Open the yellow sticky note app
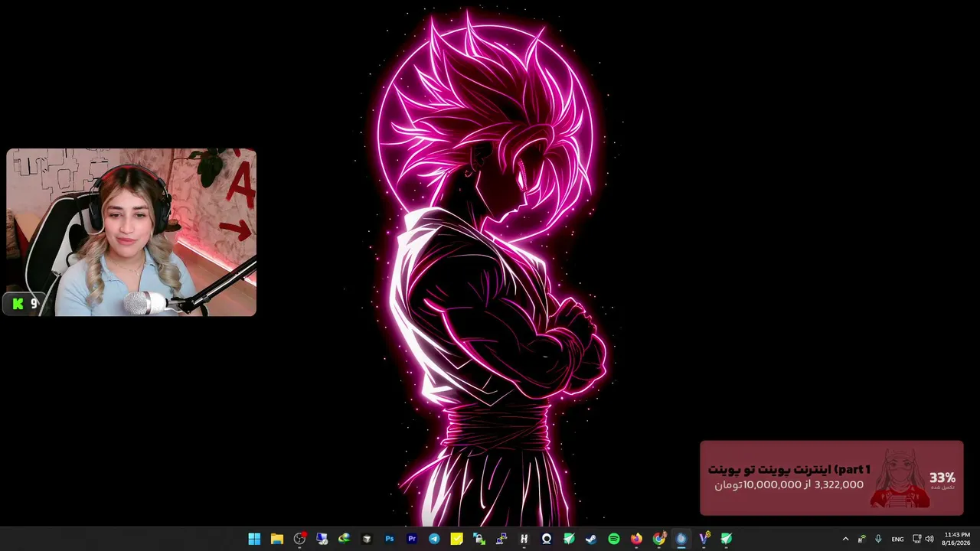 pyautogui.click(x=457, y=539)
